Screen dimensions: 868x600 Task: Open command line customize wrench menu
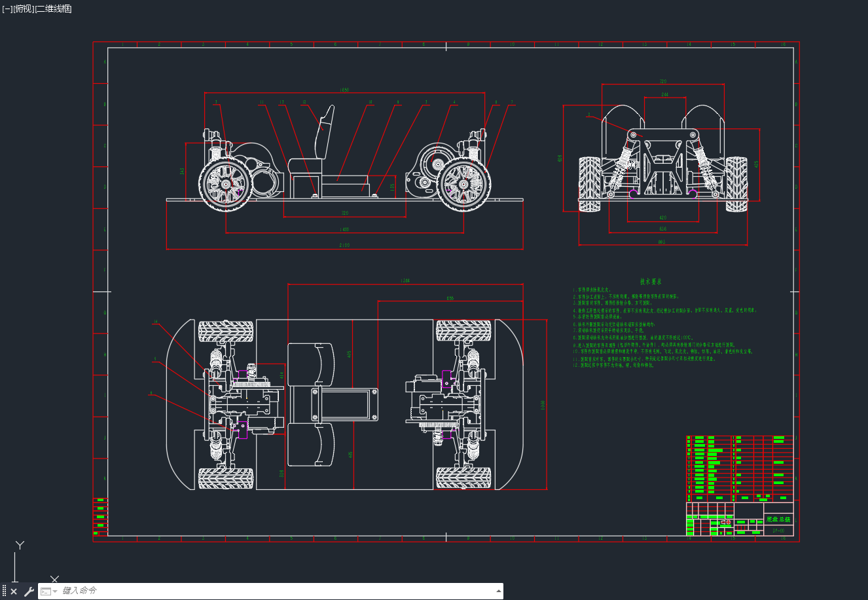pos(29,591)
